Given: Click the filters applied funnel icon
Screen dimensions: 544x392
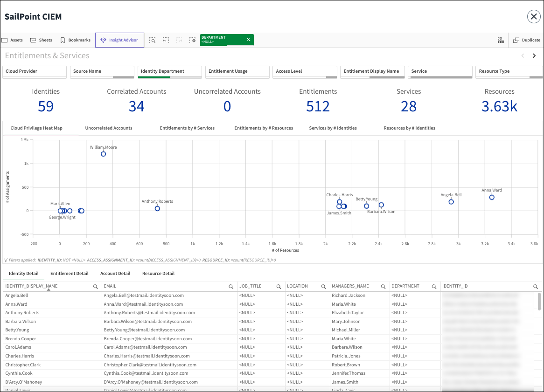Looking at the screenshot, I should click(6, 260).
